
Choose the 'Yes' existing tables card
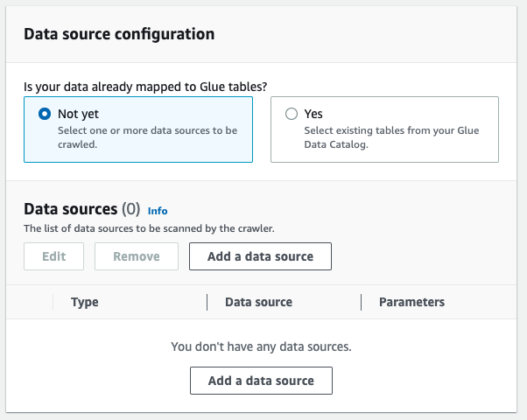[384, 129]
